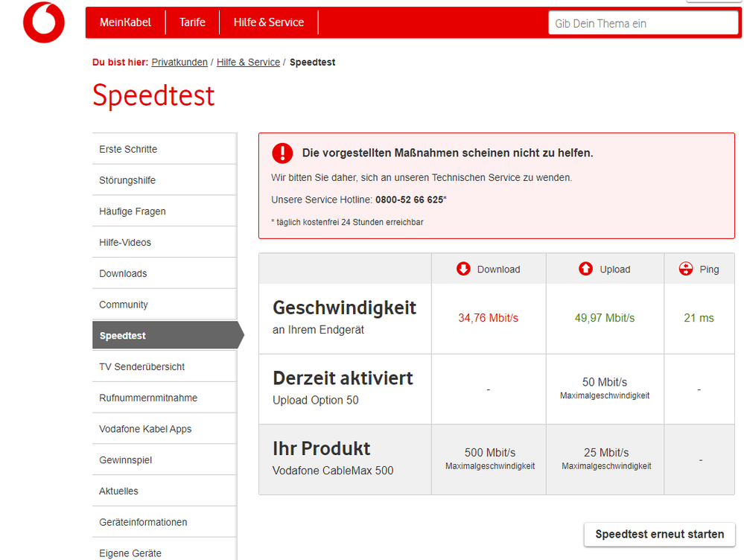Click the Ping icon
Viewport: 744px width, 560px height.
[686, 269]
